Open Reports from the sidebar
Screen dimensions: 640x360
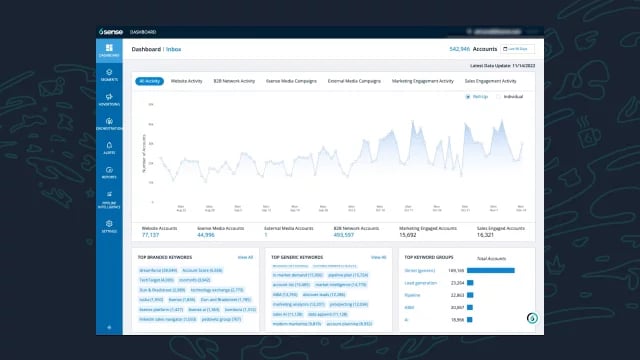pos(109,172)
